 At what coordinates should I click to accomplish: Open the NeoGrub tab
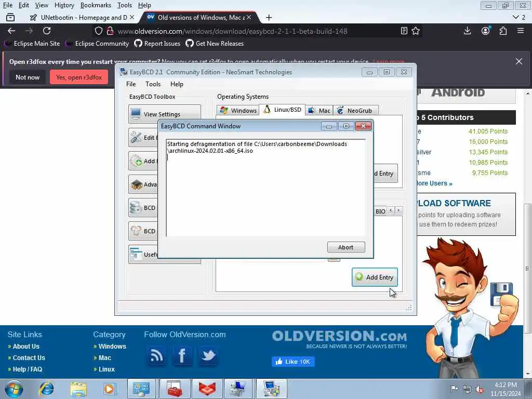(x=355, y=110)
